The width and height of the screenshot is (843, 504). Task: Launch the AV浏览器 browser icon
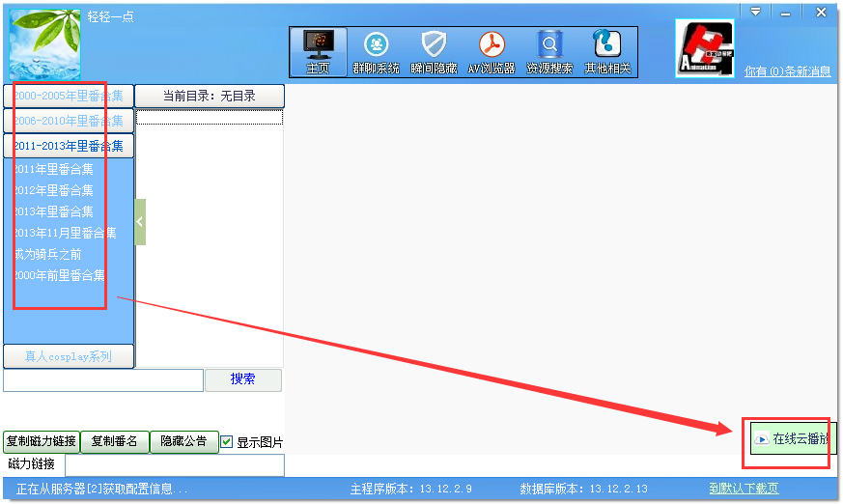[x=492, y=52]
